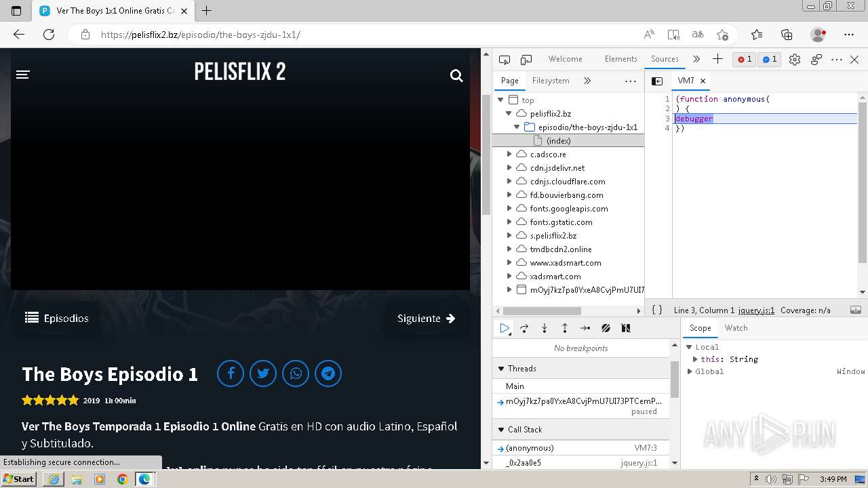The width and height of the screenshot is (868, 488).
Task: Click the Pelisflix search icon
Action: pos(456,75)
